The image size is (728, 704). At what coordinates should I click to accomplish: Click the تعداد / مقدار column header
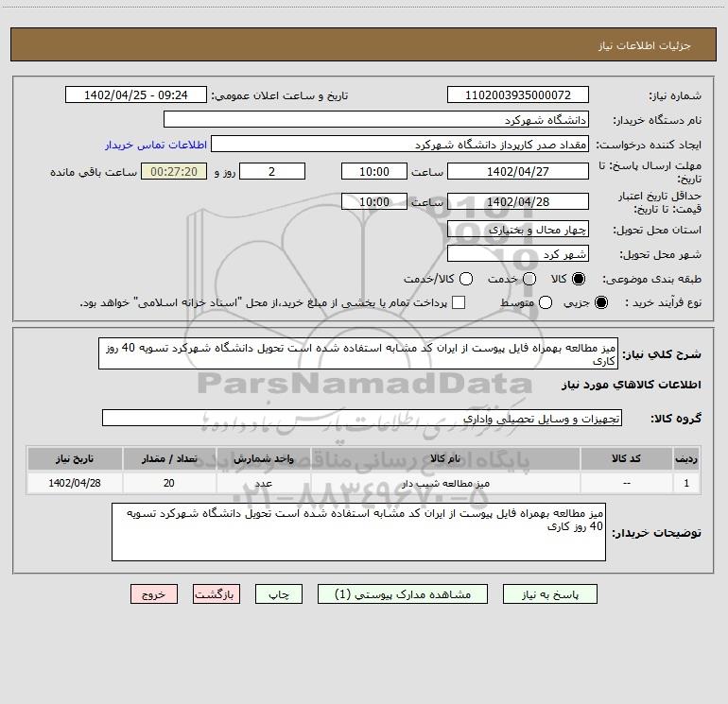(169, 459)
